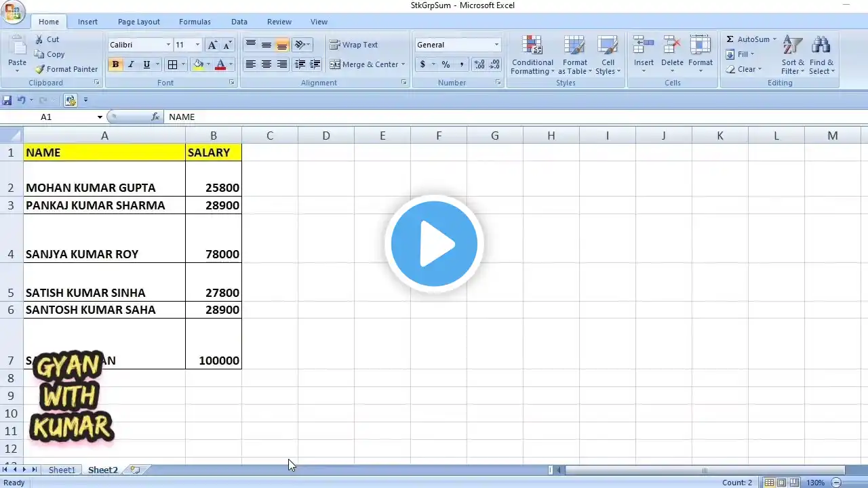Open Merge & Center dropdown arrow

pos(403,64)
